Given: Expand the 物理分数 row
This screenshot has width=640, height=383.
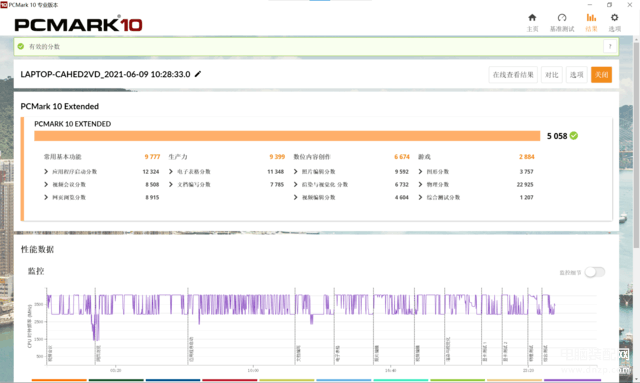Looking at the screenshot, I should (420, 184).
